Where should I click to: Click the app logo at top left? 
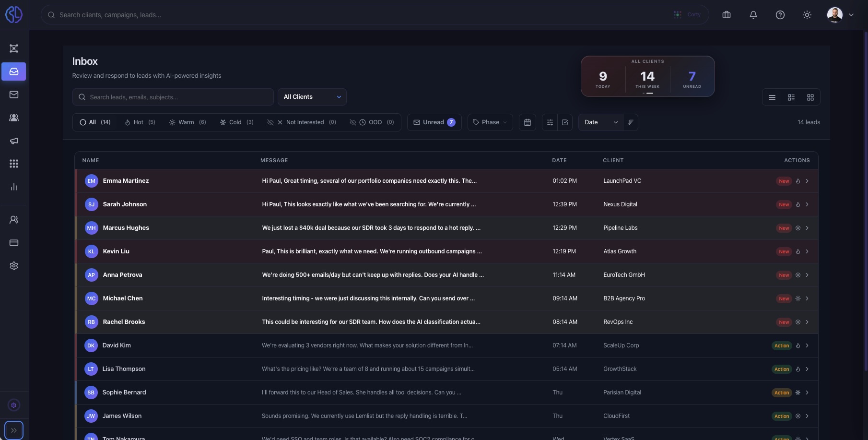(x=14, y=14)
